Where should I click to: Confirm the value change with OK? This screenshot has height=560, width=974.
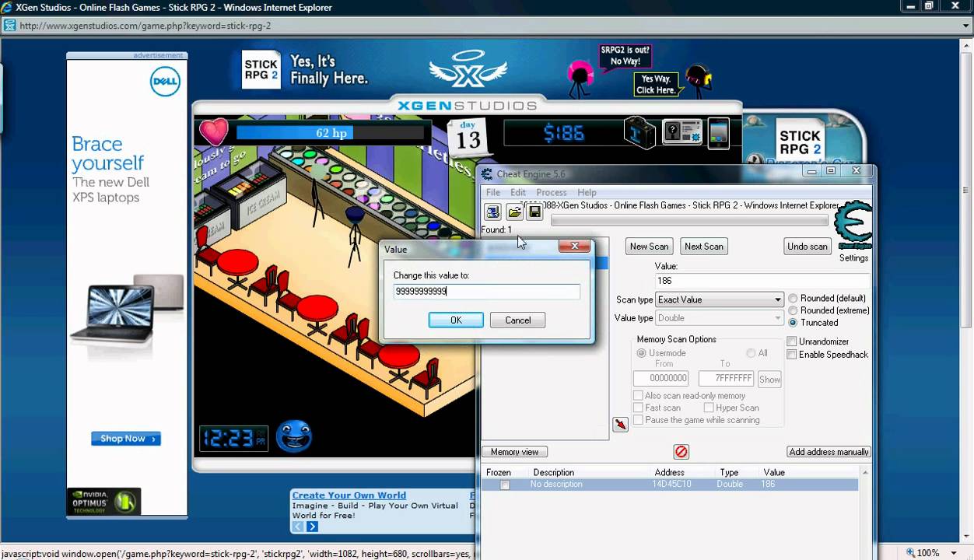456,320
